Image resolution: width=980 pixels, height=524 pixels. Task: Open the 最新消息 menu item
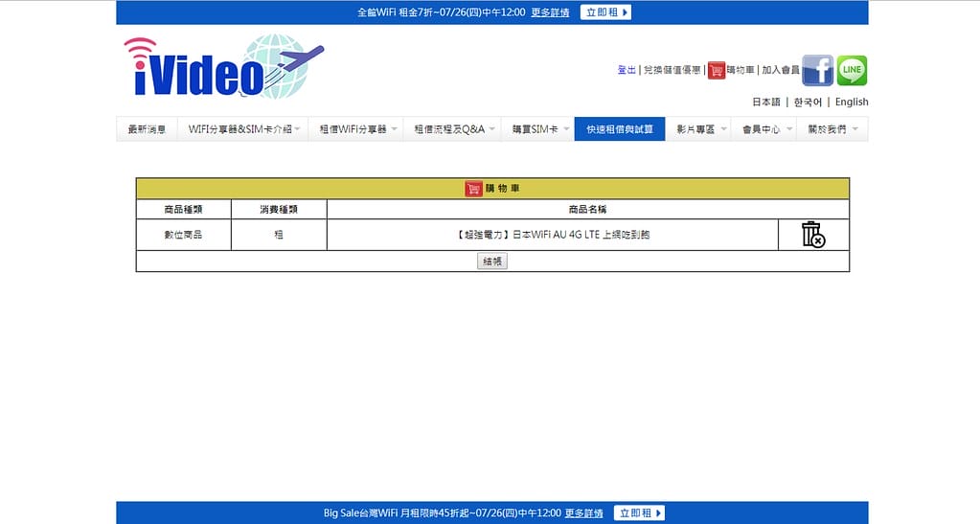(x=147, y=129)
